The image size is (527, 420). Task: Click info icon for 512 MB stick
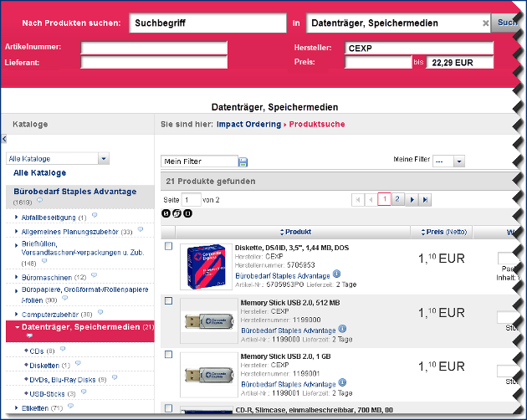coord(336,330)
